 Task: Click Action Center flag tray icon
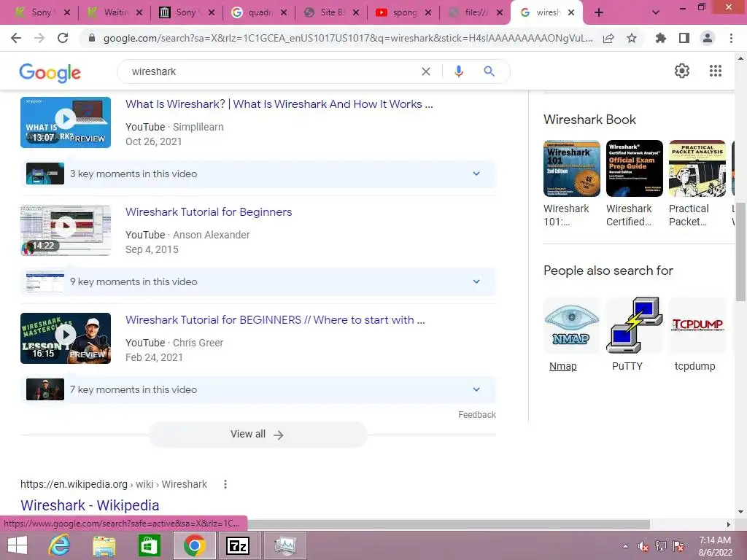tap(678, 546)
